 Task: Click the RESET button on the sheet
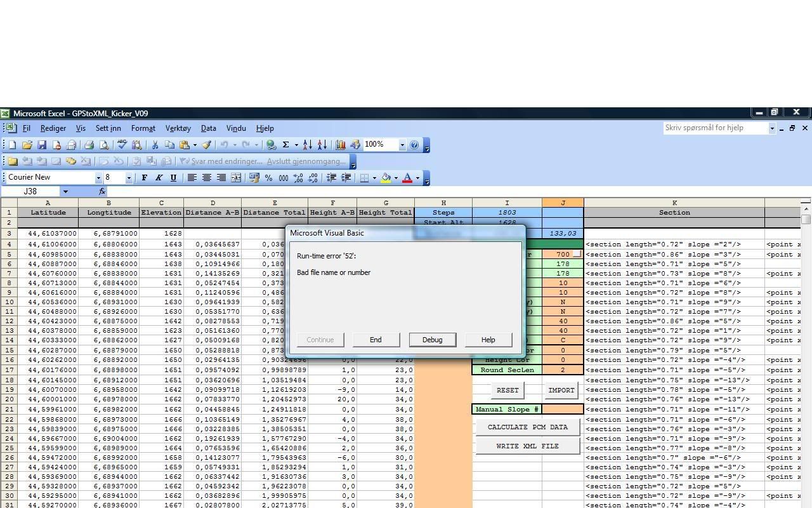[x=507, y=390]
